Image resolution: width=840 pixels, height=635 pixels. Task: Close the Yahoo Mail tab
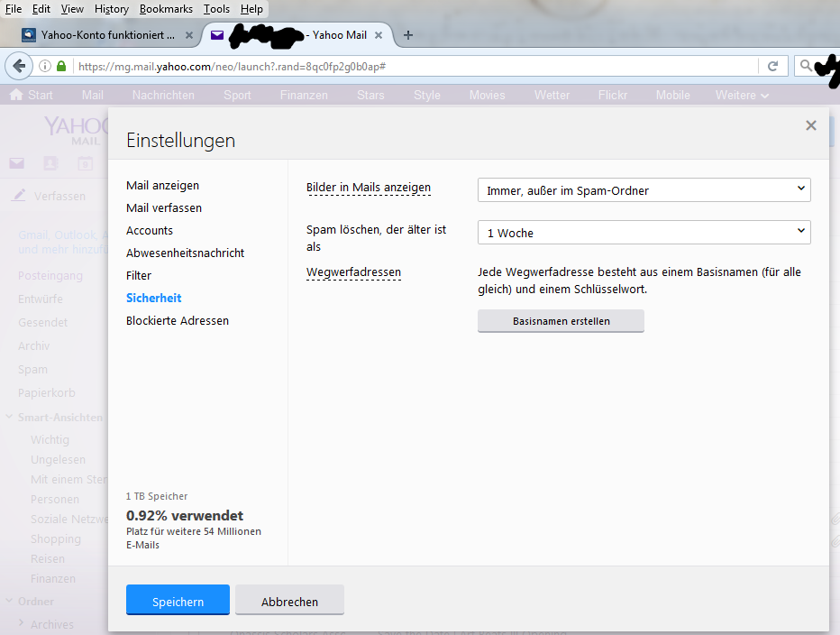point(379,35)
